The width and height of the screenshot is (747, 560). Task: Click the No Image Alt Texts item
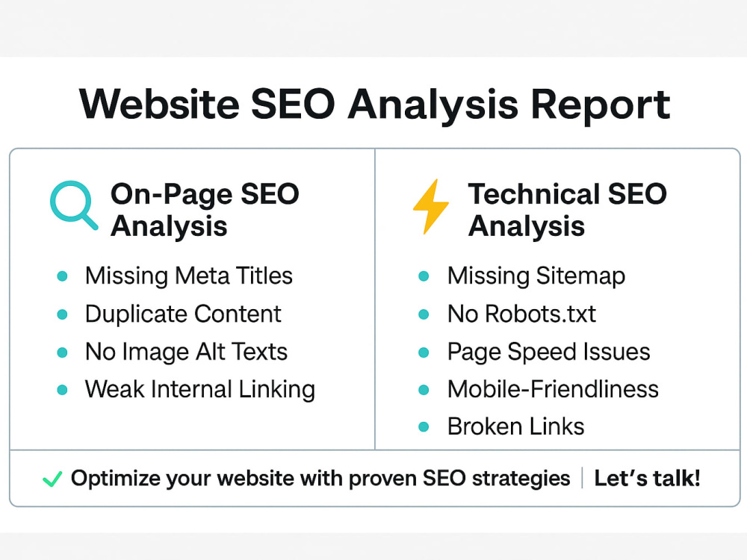[x=186, y=352]
